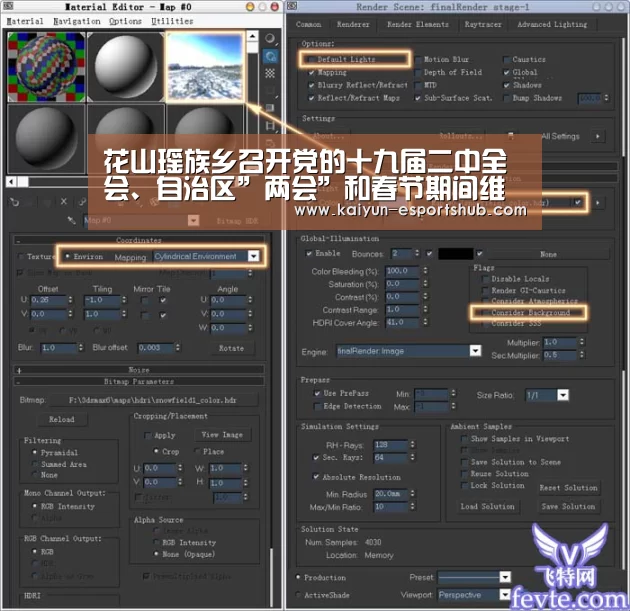The image size is (630, 611).
Task: Toggle the checkered Background icon
Action: (270, 73)
